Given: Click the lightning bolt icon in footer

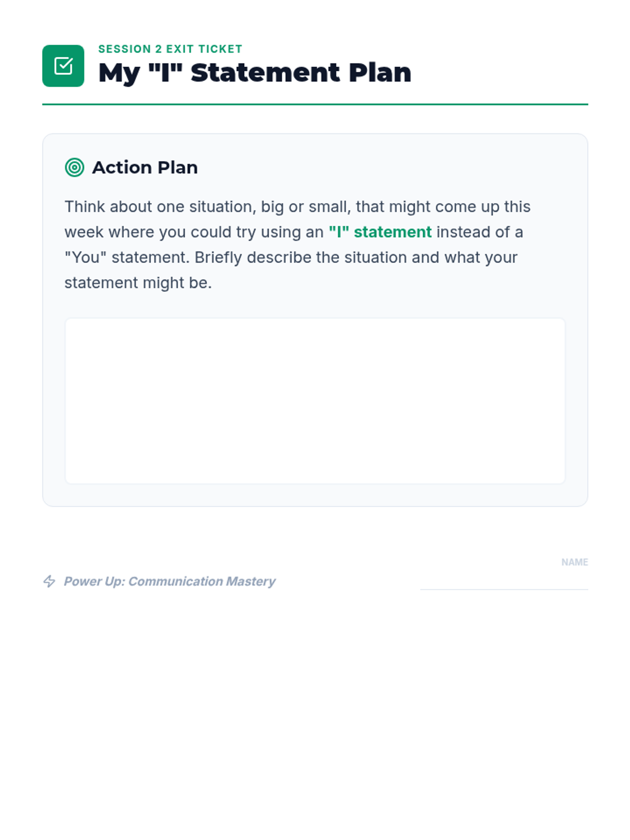Looking at the screenshot, I should [49, 581].
